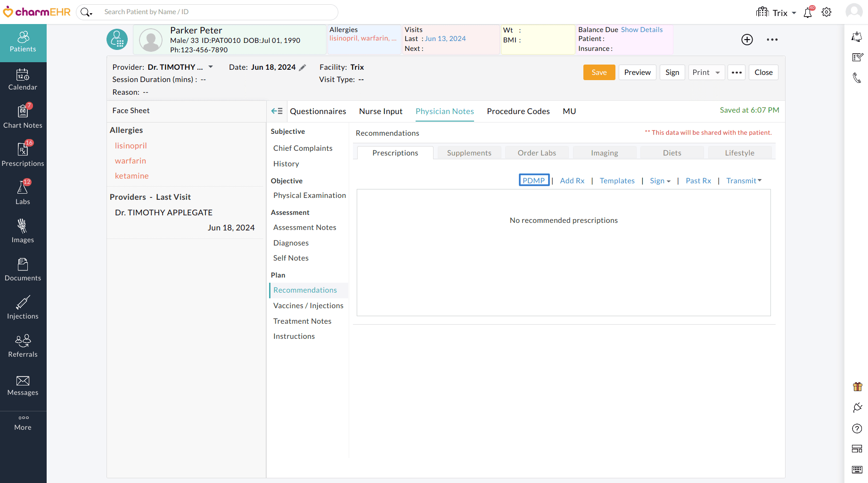Open the Messages envelope icon
This screenshot has height=483, width=868.
[x=23, y=385]
